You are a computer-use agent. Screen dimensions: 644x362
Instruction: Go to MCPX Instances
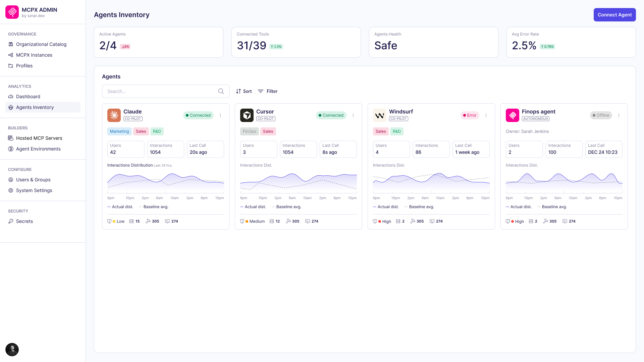[x=43, y=55]
